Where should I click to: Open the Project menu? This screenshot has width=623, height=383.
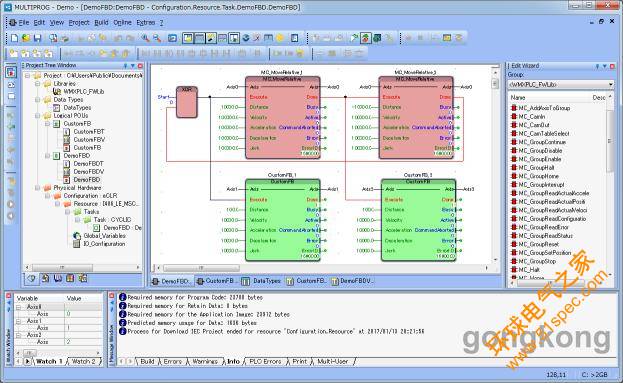pyautogui.click(x=79, y=23)
